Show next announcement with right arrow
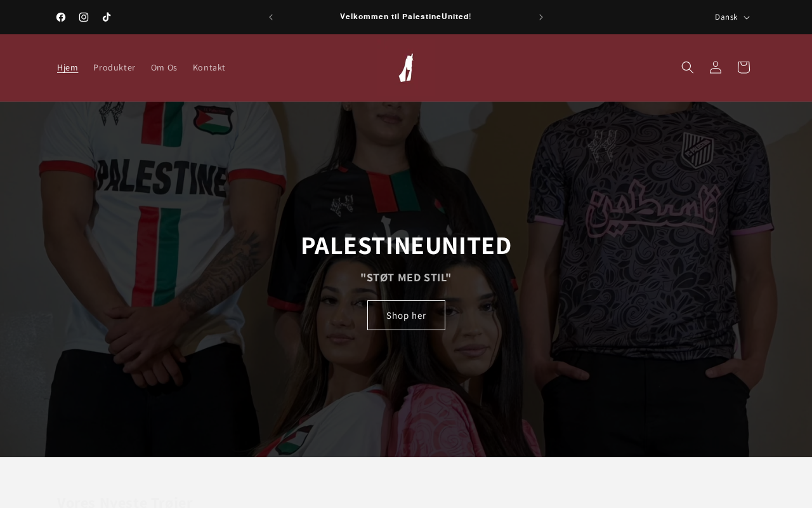The height and width of the screenshot is (508, 812). pyautogui.click(x=541, y=17)
